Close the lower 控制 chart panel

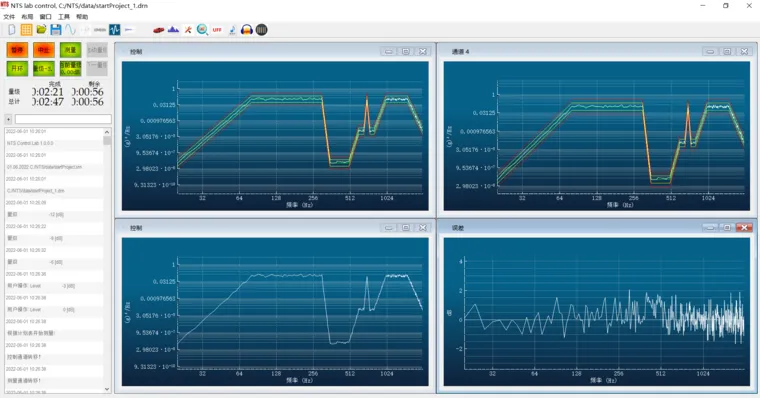point(423,227)
